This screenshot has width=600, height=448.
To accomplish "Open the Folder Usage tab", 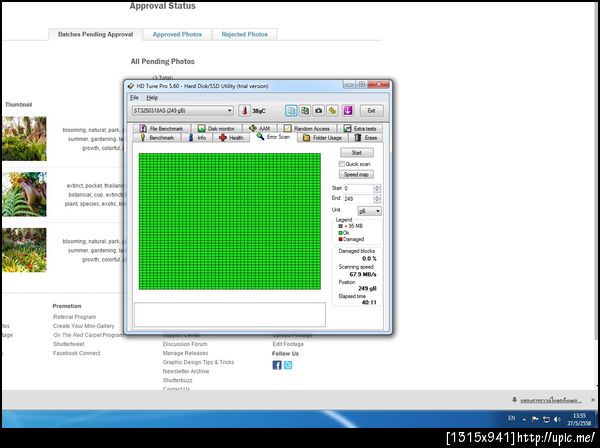I will (322, 138).
